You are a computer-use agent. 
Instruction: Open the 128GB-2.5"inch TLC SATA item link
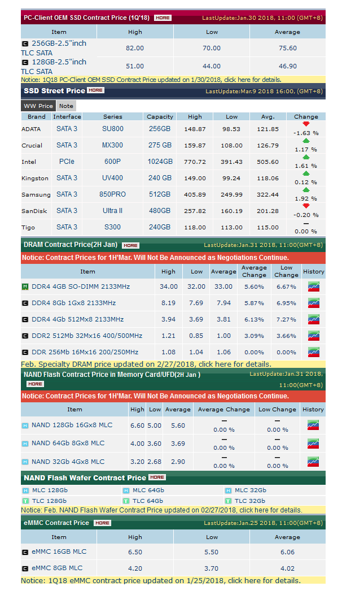[54, 67]
